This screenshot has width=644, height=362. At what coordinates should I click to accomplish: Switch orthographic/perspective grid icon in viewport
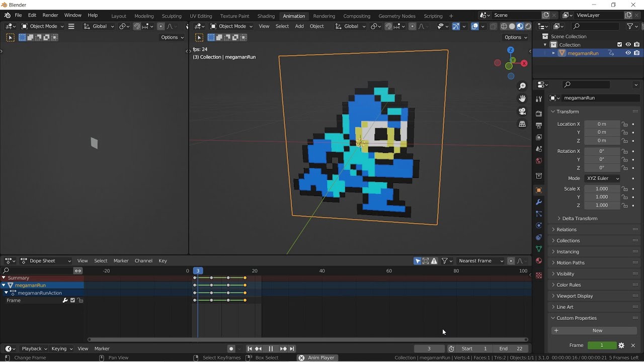(522, 124)
